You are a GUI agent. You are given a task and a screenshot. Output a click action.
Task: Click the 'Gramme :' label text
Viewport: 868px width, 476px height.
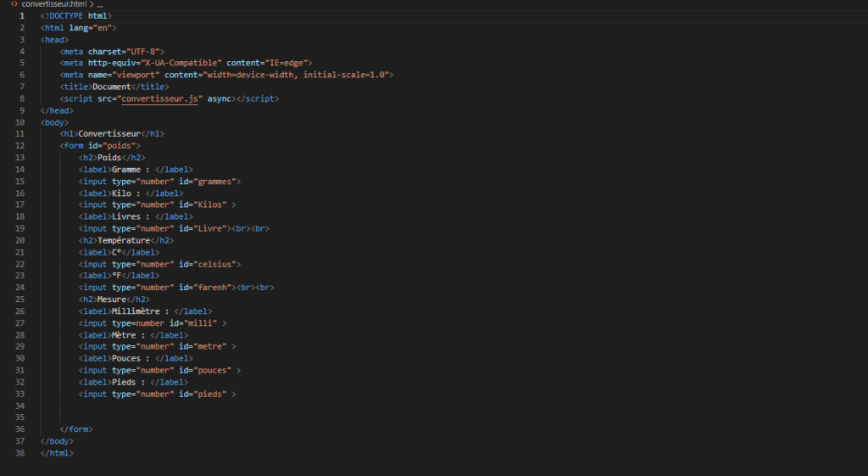pyautogui.click(x=131, y=170)
